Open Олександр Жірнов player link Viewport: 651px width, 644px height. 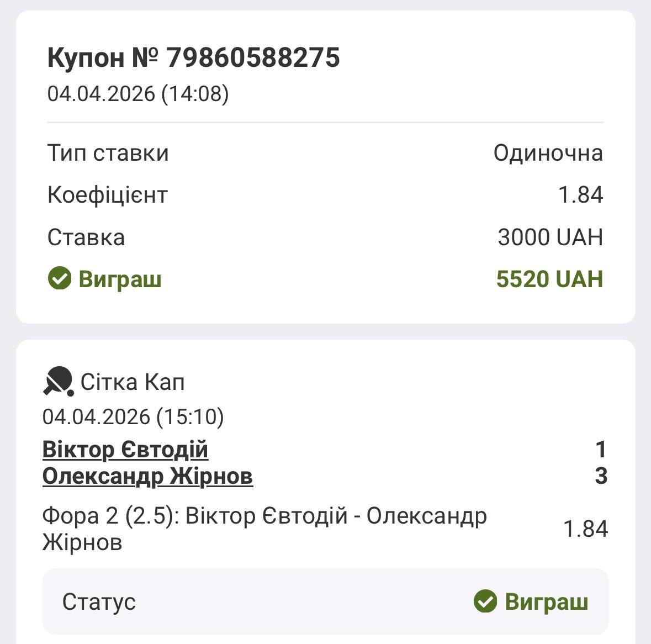[x=147, y=476]
